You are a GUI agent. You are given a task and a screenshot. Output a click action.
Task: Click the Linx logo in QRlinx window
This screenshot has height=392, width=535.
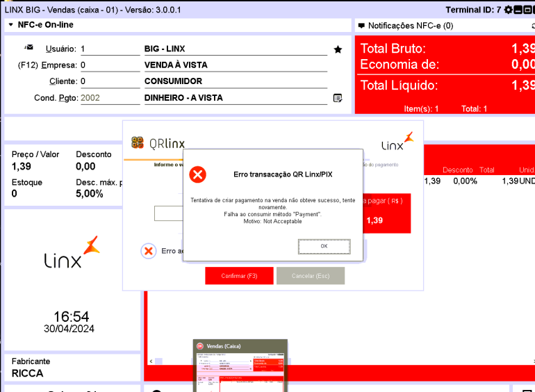397,141
